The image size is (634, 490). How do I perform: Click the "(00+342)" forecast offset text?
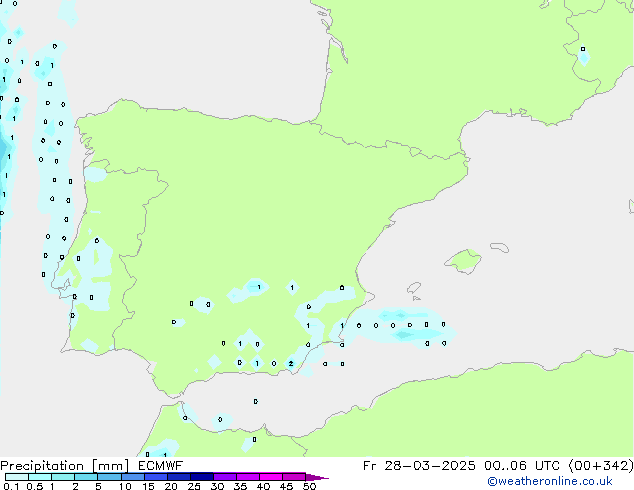(x=601, y=466)
